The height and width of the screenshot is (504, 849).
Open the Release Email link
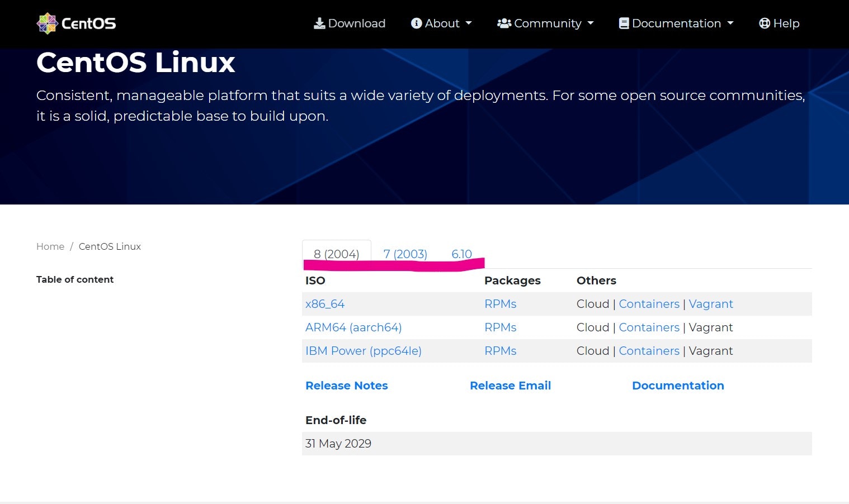click(511, 386)
